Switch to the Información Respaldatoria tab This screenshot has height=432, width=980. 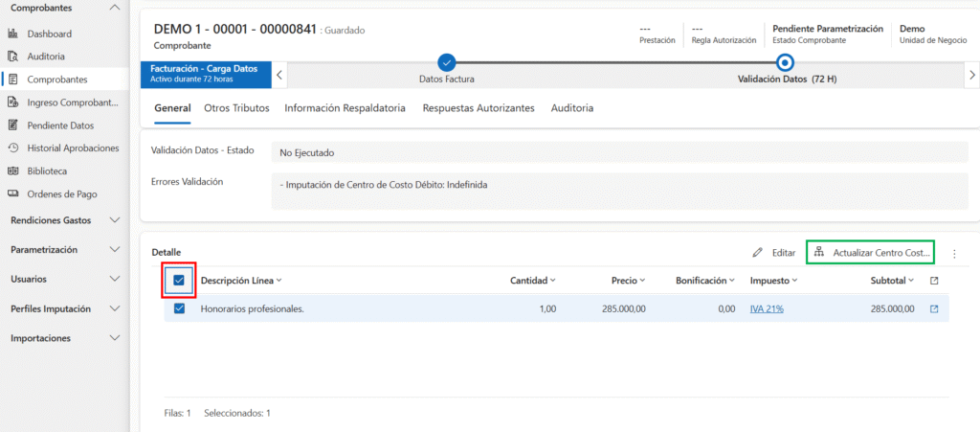click(x=345, y=108)
